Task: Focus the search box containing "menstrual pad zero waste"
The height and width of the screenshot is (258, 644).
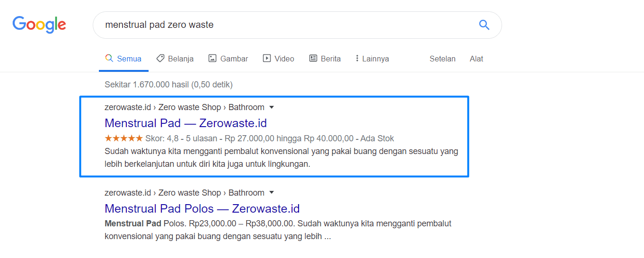Action: coord(284,25)
